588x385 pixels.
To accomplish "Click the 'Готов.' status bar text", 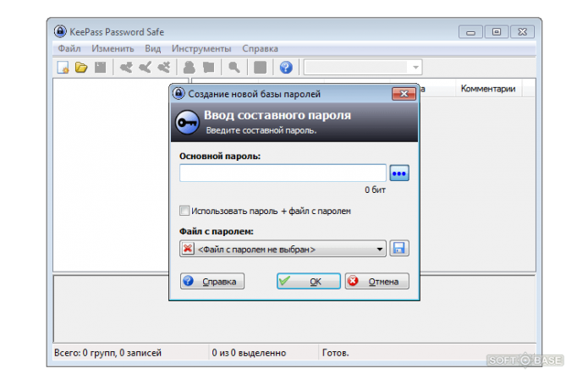I will [335, 353].
